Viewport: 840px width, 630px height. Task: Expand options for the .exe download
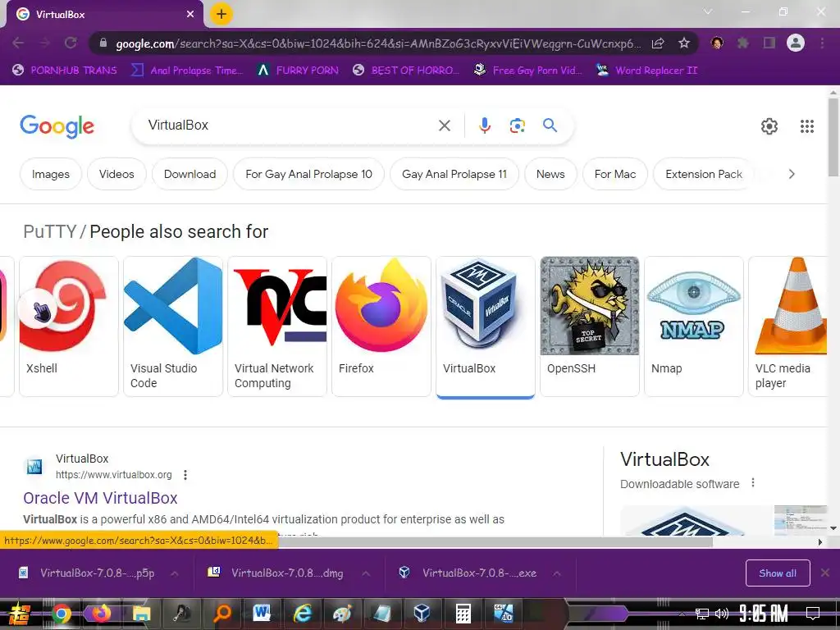tap(557, 573)
